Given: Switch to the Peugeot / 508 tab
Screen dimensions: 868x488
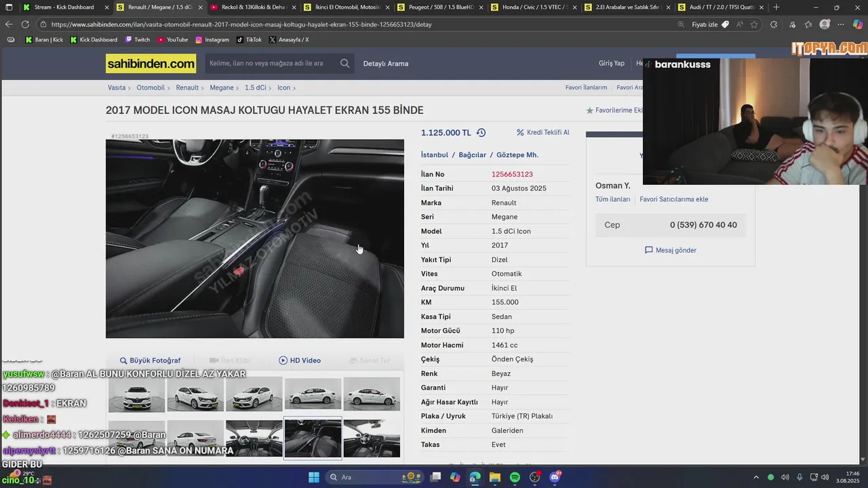Looking at the screenshot, I should click(x=439, y=7).
